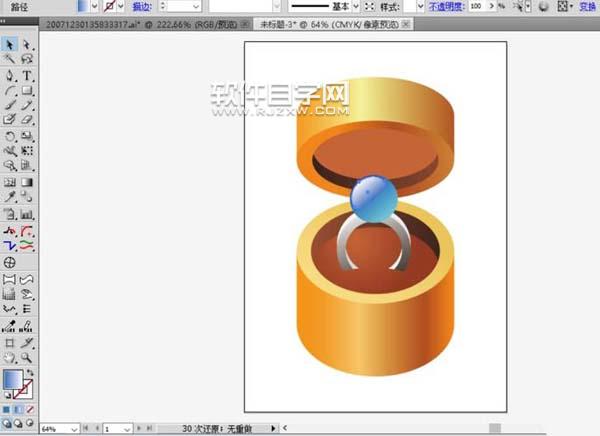600x436 pixels.
Task: Open the 不透明度 opacity panel link
Action: [x=446, y=6]
